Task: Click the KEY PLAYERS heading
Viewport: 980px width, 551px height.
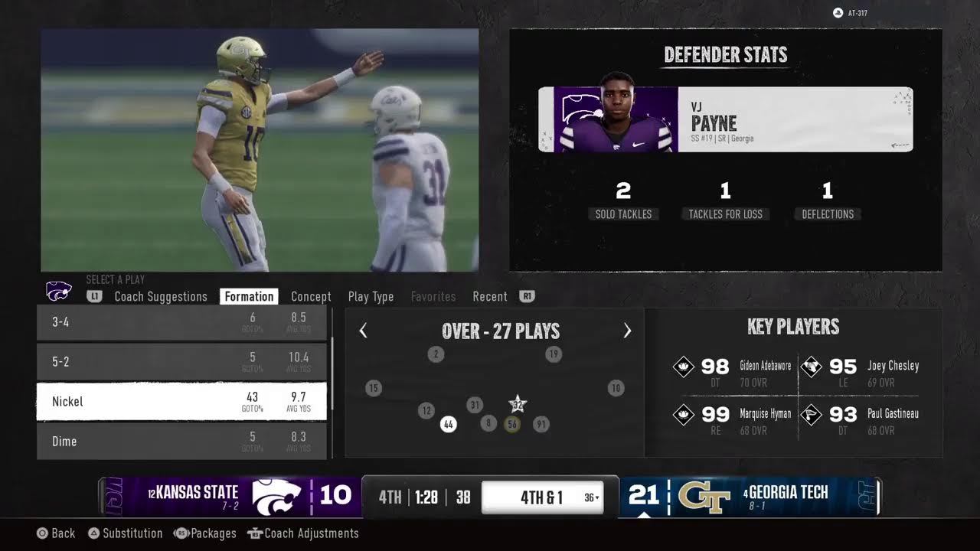Action: pos(793,327)
